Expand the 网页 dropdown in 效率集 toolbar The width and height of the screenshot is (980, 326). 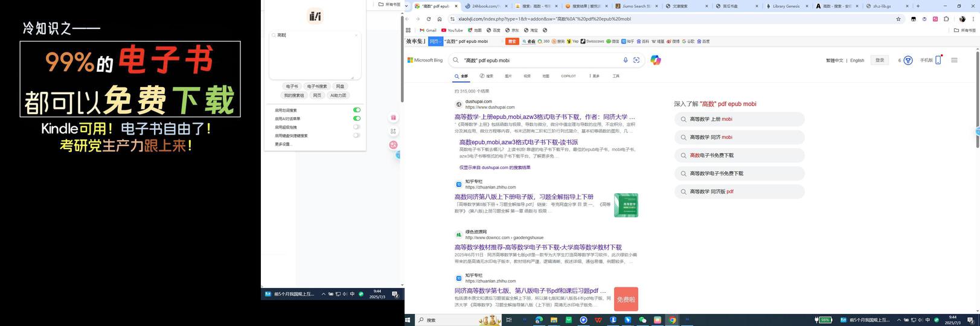click(435, 42)
